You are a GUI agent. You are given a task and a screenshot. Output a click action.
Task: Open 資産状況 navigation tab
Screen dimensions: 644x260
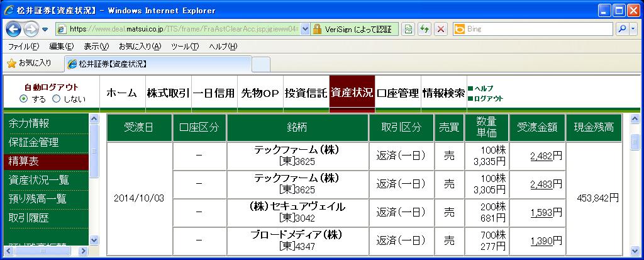pyautogui.click(x=352, y=93)
